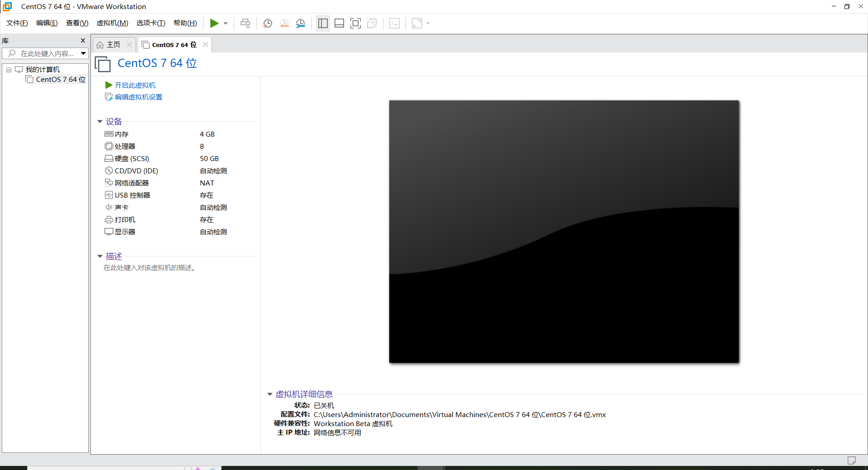868x470 pixels.
Task: Click the VM screen preview thumbnail
Action: pos(564,232)
